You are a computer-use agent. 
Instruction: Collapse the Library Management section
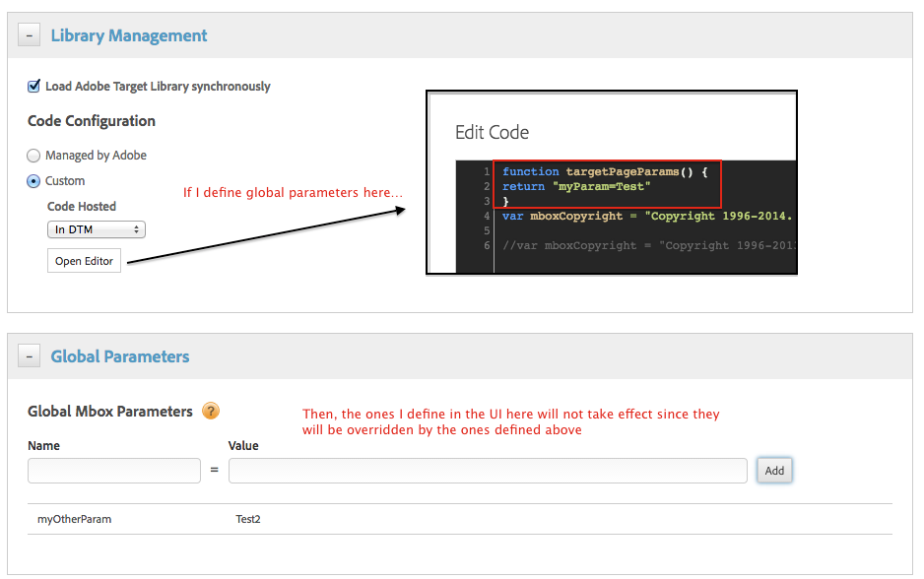coord(29,33)
